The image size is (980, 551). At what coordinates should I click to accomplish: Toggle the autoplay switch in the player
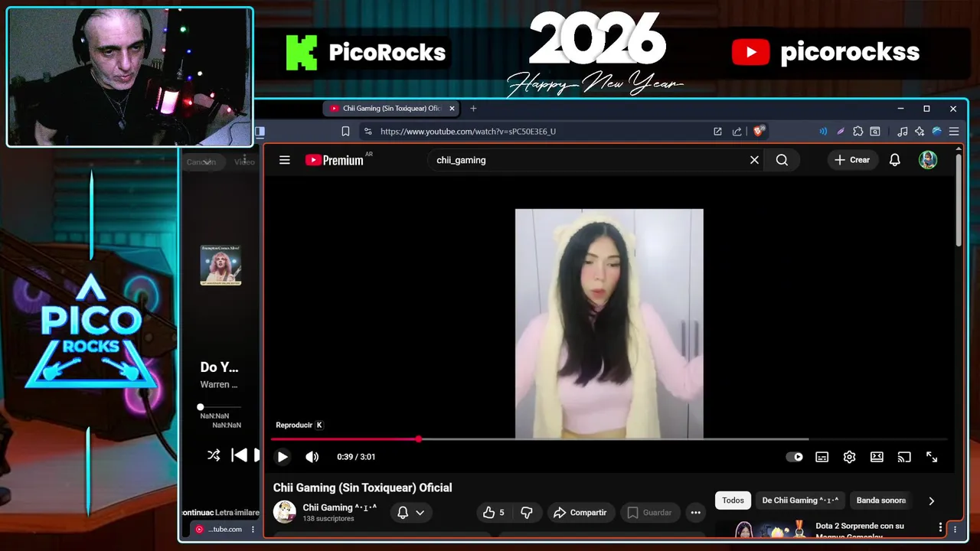pyautogui.click(x=795, y=457)
